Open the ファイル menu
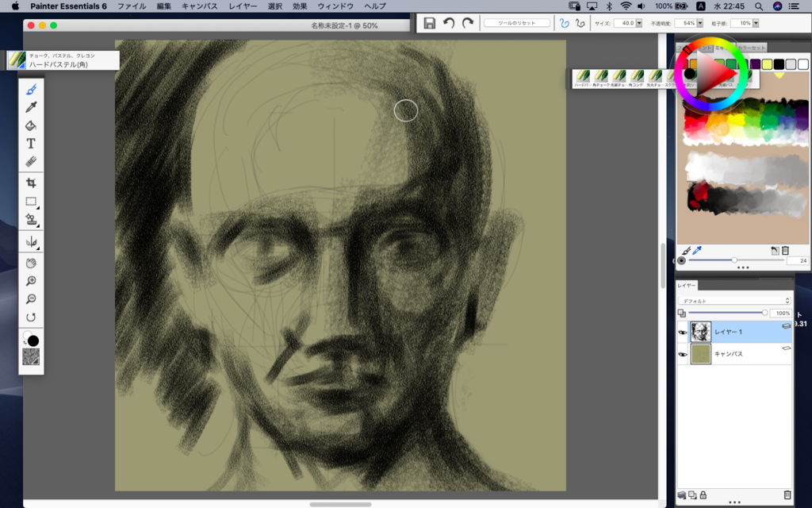The image size is (812, 508). 132,6
